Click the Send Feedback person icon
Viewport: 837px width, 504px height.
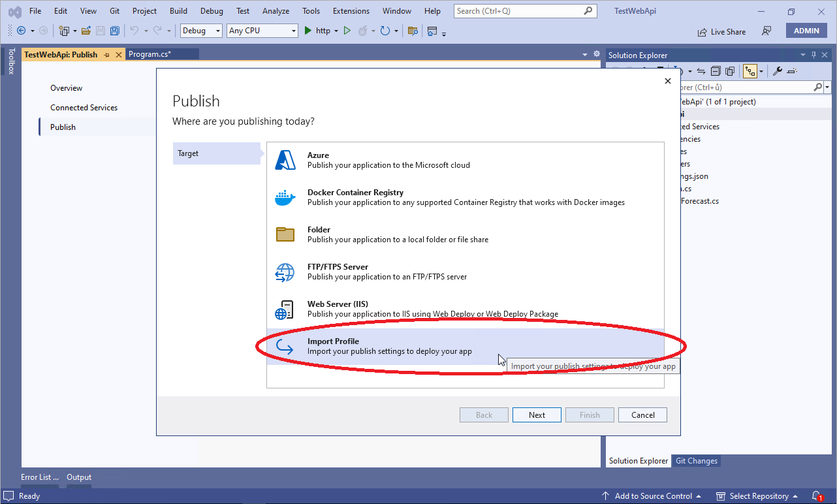767,31
